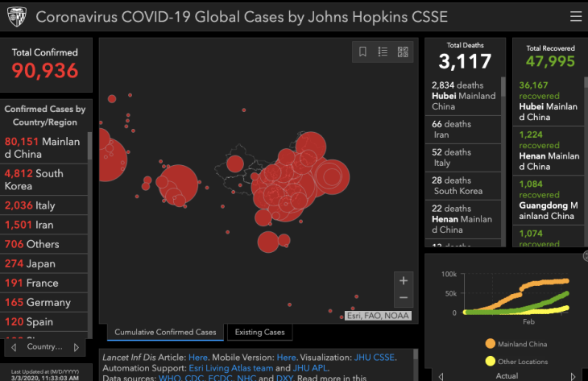Open the CDC data source link

(x=194, y=378)
